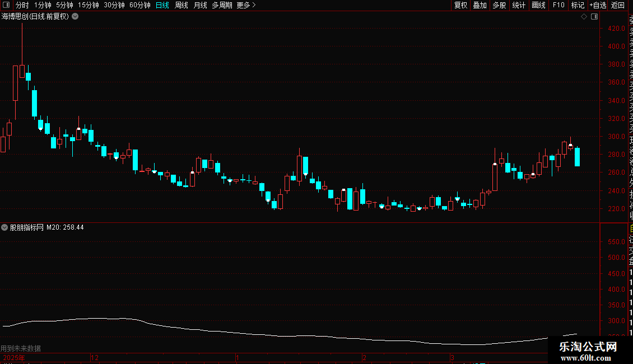Select the 1分钟 period tab
Viewport: 633px width, 364px height.
43,5
